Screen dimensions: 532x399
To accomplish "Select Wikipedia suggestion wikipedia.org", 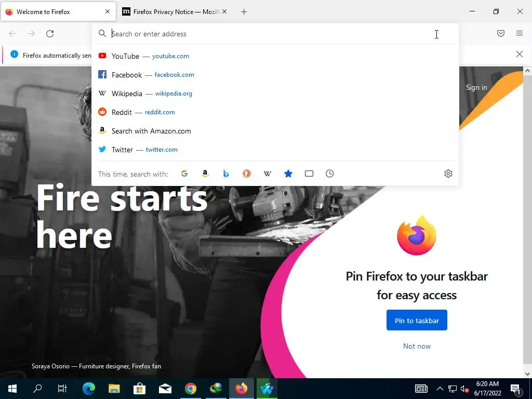I will (275, 94).
